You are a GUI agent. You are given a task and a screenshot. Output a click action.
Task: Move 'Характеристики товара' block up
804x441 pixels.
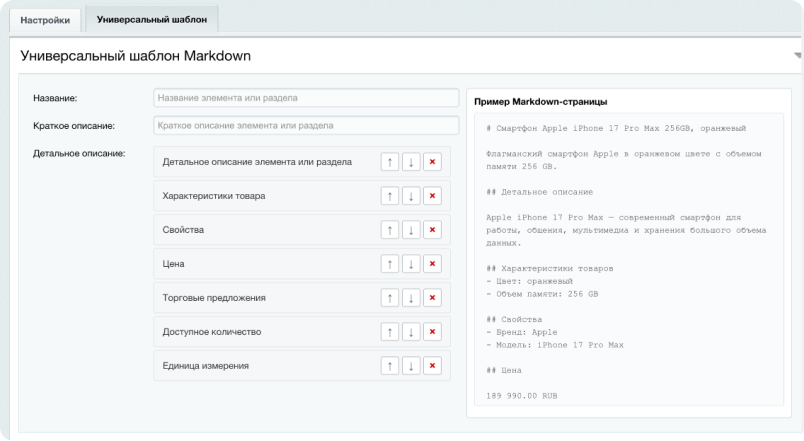[x=390, y=196]
